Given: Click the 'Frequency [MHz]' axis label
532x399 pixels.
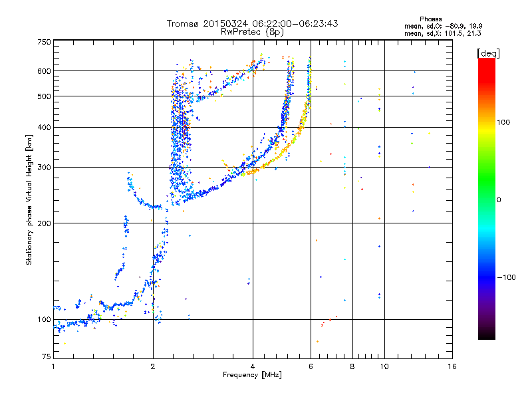Looking at the screenshot, I should coord(252,375).
